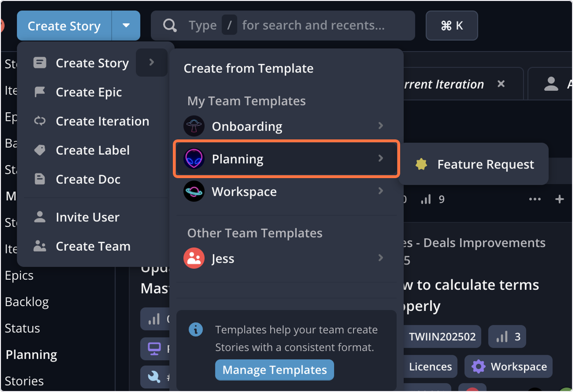Focus the search and recents field
The image size is (573, 392).
[283, 25]
